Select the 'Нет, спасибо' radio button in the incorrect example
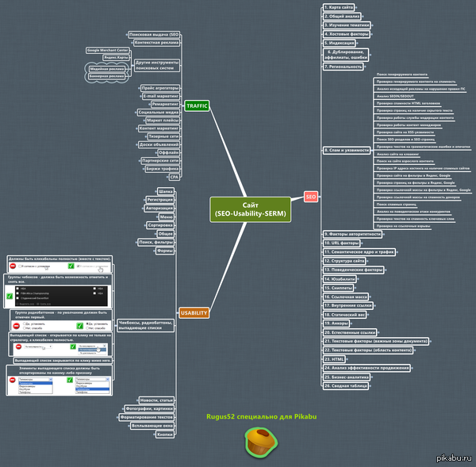Viewport: 476px width, 467px height. [23, 328]
